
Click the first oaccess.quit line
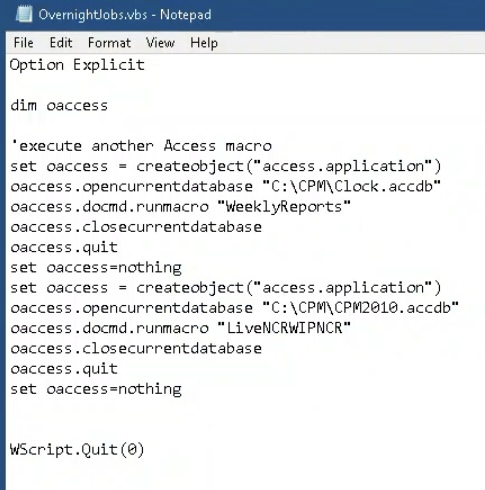point(64,247)
